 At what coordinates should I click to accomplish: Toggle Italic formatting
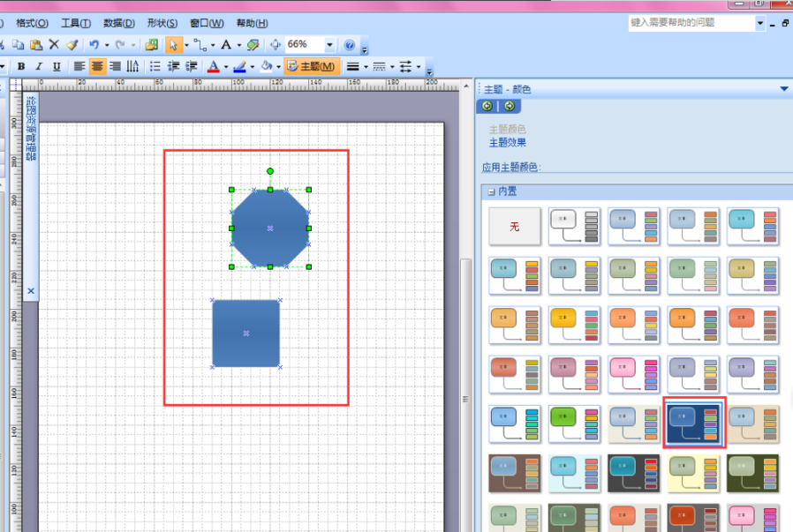[39, 66]
